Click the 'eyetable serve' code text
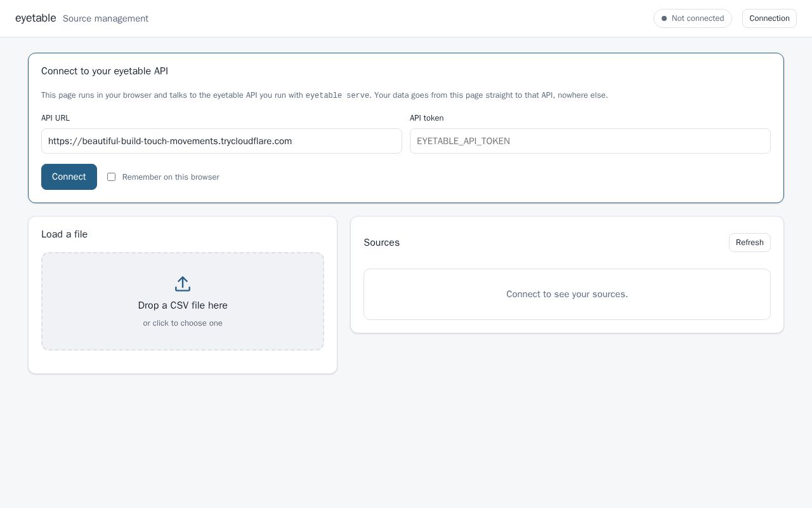The height and width of the screenshot is (508, 812). pyautogui.click(x=337, y=95)
